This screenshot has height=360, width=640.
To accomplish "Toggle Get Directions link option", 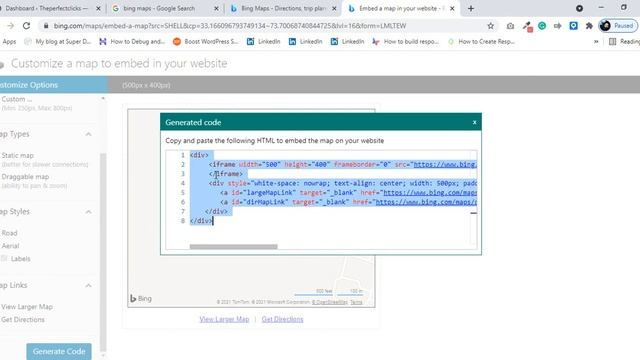I will pyautogui.click(x=23, y=320).
